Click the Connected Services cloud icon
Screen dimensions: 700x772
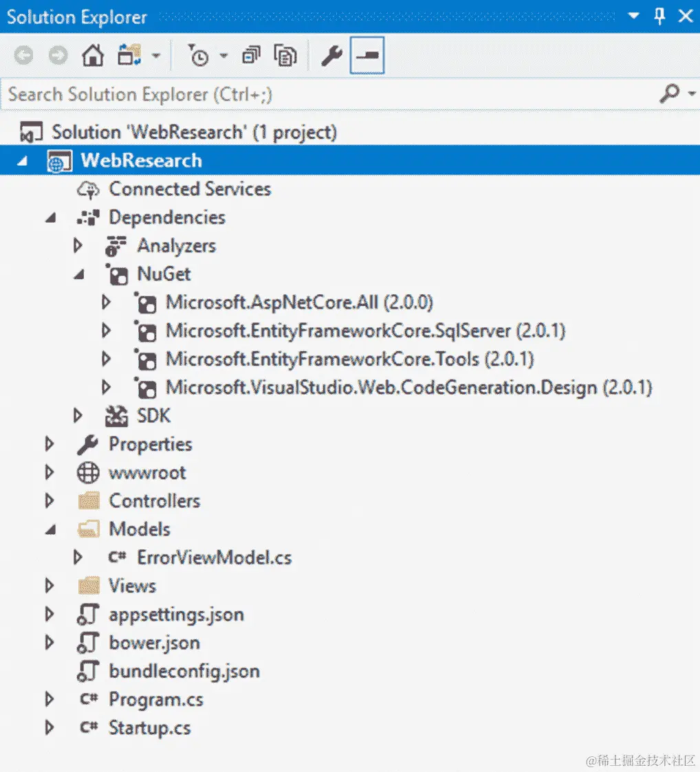coord(89,190)
